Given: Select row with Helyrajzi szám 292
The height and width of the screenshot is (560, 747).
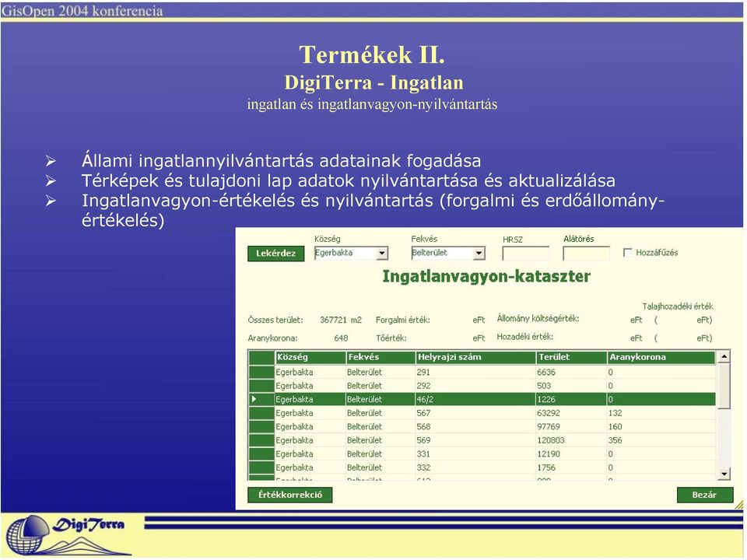Looking at the screenshot, I should click(x=482, y=386).
